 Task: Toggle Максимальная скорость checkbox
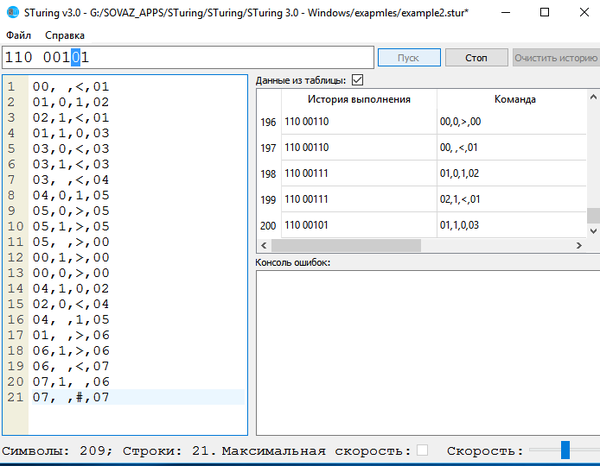(422, 450)
